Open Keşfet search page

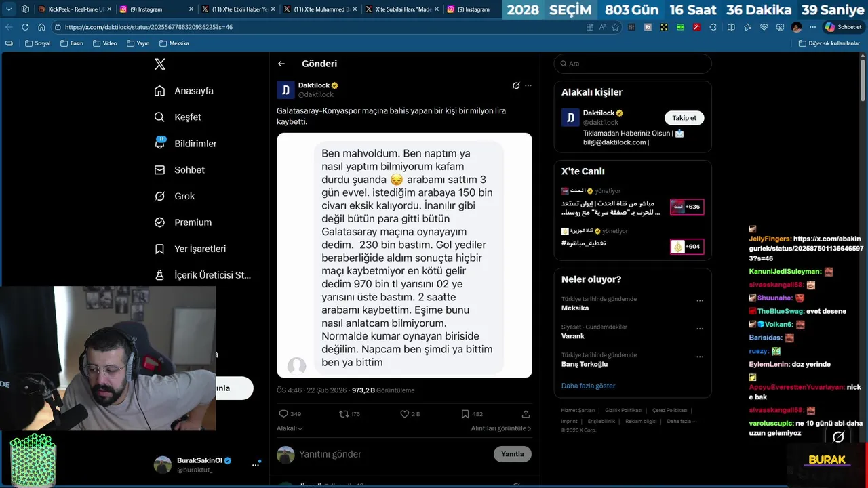[178, 117]
